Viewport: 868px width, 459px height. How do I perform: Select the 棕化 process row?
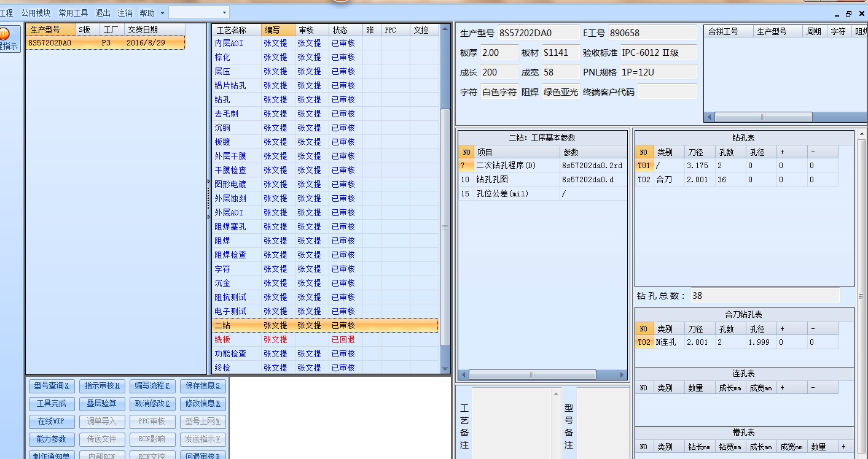(x=326, y=57)
